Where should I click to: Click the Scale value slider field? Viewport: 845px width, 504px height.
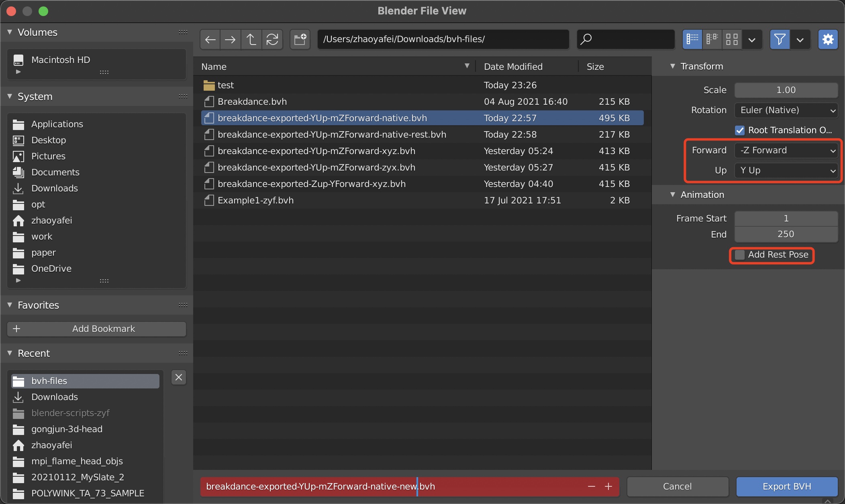(x=786, y=90)
